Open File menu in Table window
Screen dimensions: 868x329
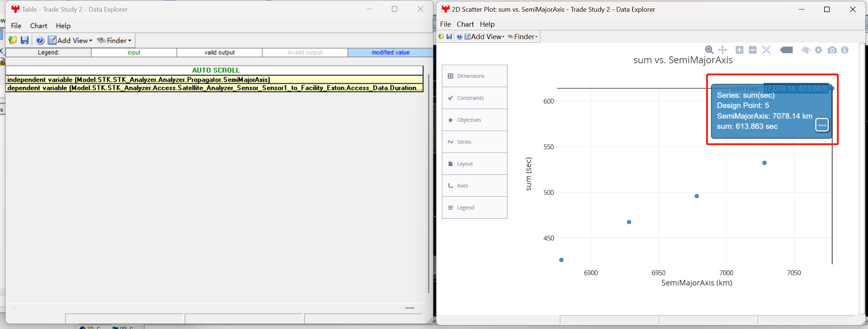[16, 26]
